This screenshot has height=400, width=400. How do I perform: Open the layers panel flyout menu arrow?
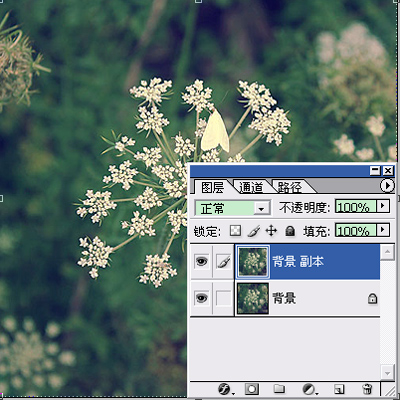(x=387, y=186)
